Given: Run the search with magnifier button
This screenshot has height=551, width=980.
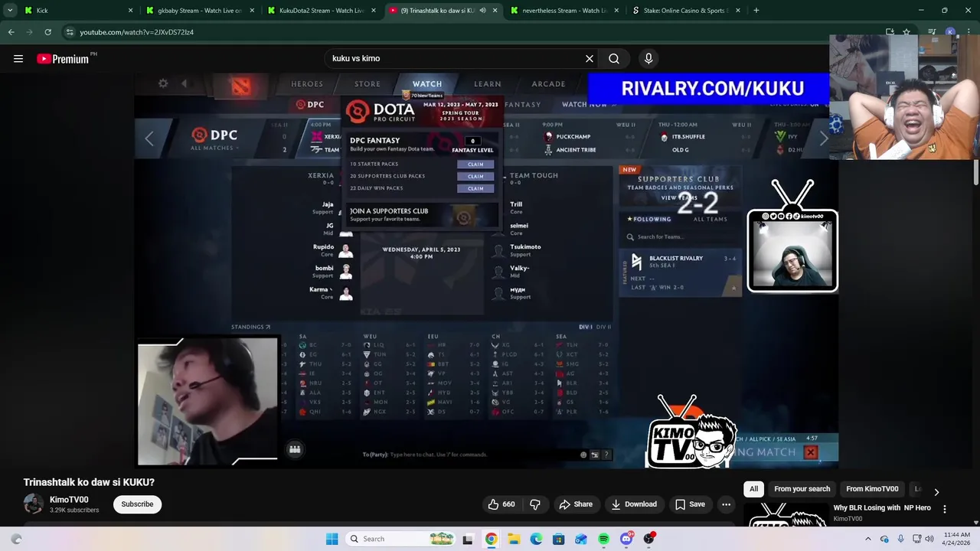Looking at the screenshot, I should point(614,58).
